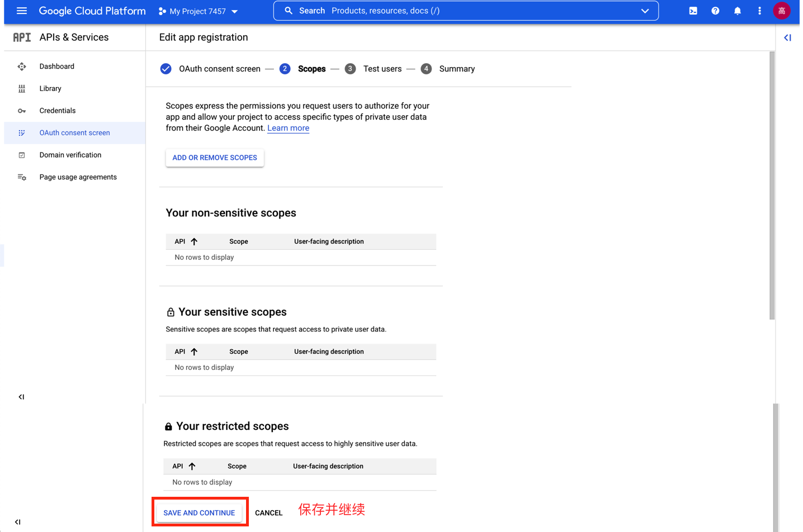803x532 pixels.
Task: Click the lock icon beside Your sensitive scopes
Action: (x=171, y=312)
